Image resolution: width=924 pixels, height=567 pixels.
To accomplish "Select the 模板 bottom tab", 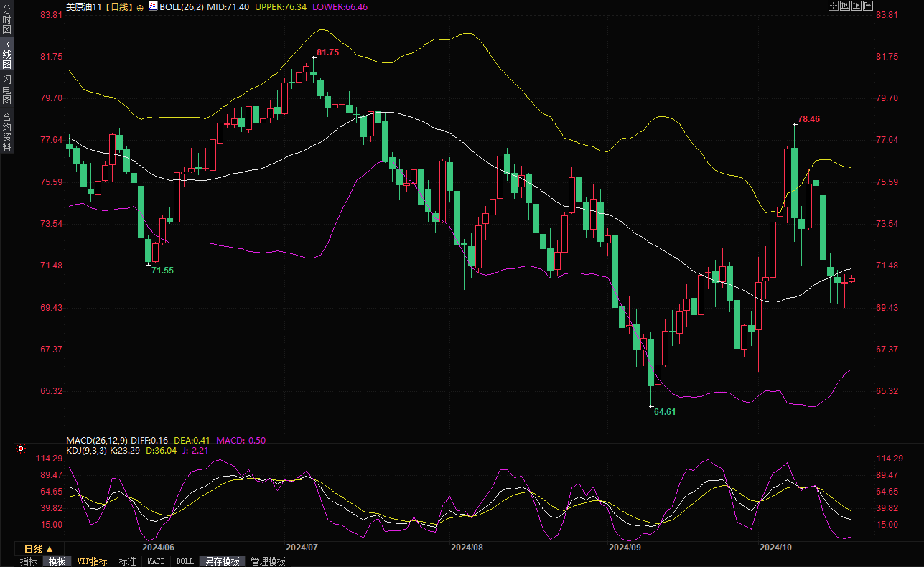I will coord(57,561).
